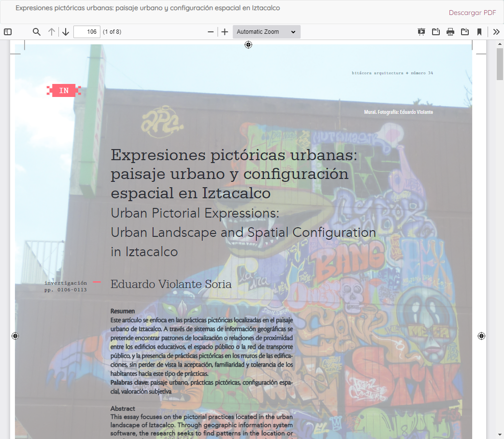This screenshot has width=504, height=439.
Task: Click the Abstract heading
Action: pyautogui.click(x=123, y=409)
